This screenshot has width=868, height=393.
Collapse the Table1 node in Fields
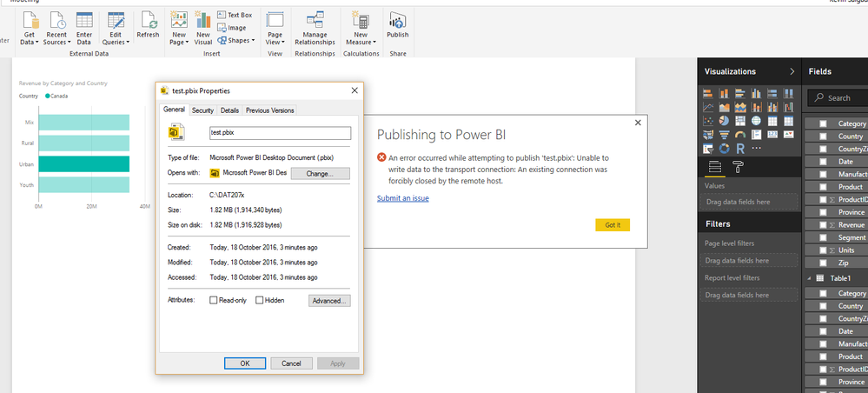(x=808, y=278)
